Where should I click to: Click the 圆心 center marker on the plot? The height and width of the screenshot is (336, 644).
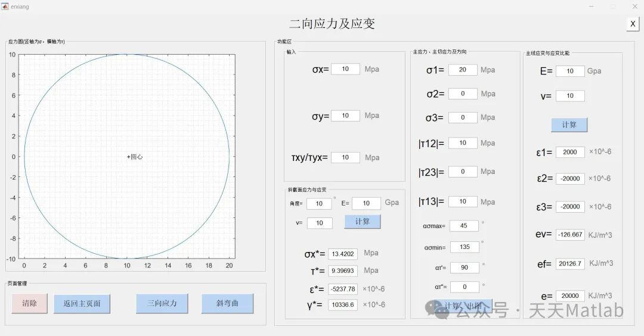tap(135, 157)
